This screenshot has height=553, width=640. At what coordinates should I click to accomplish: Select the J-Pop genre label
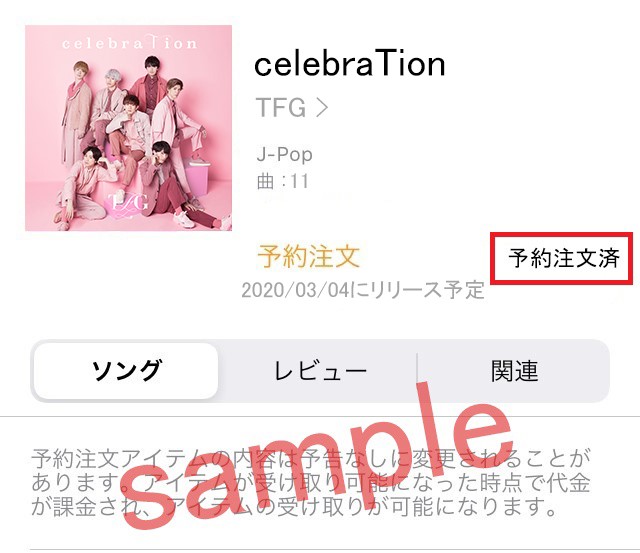[284, 155]
